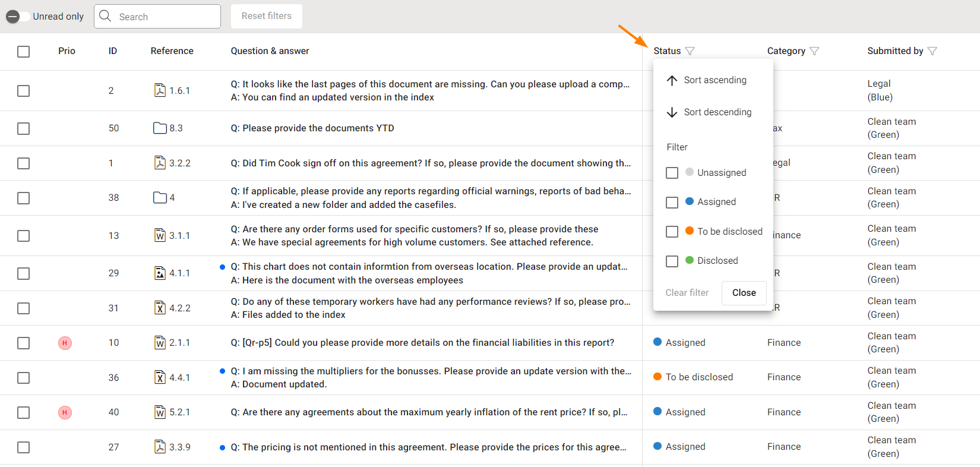980x467 pixels.
Task: Click into the Search input field
Action: click(x=166, y=17)
